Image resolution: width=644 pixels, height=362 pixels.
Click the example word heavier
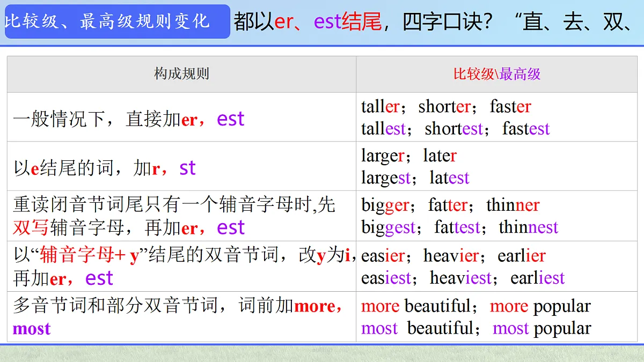point(451,256)
